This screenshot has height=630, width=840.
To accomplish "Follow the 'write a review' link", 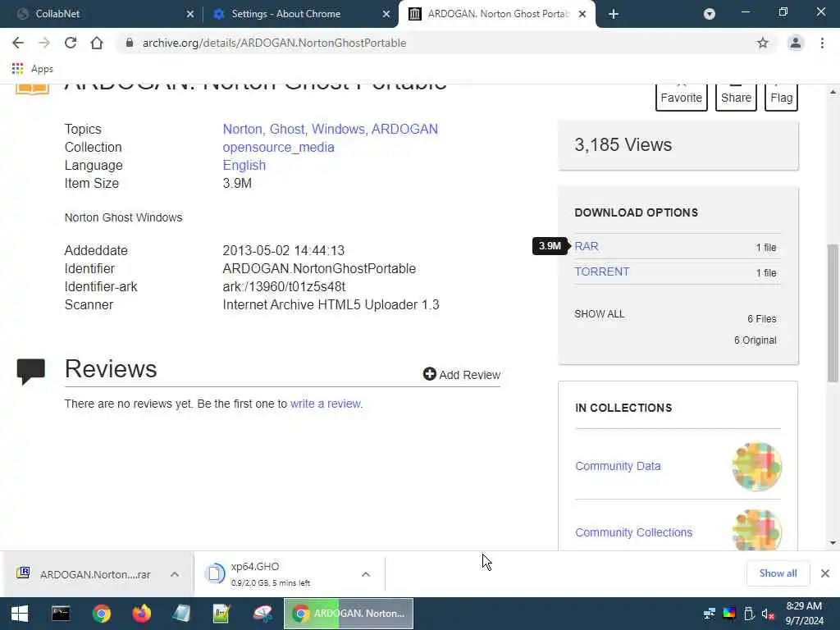I will coord(326,404).
